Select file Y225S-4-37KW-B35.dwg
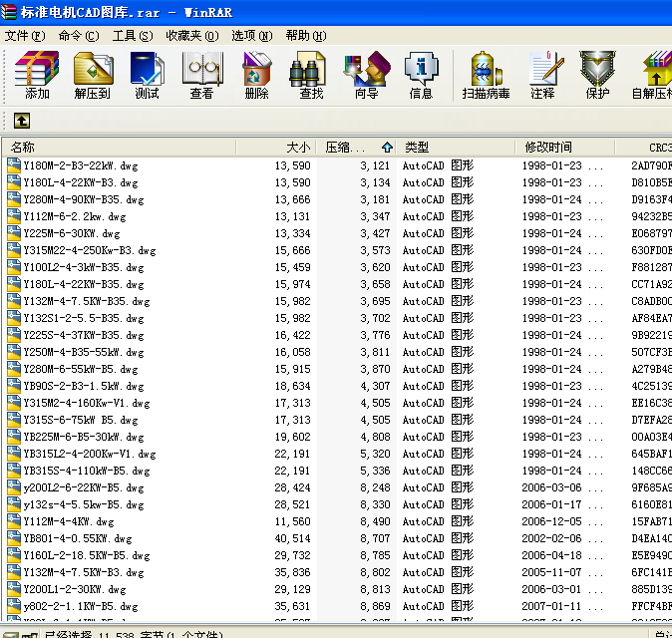Screen dimensions: 672x638 click(84, 335)
